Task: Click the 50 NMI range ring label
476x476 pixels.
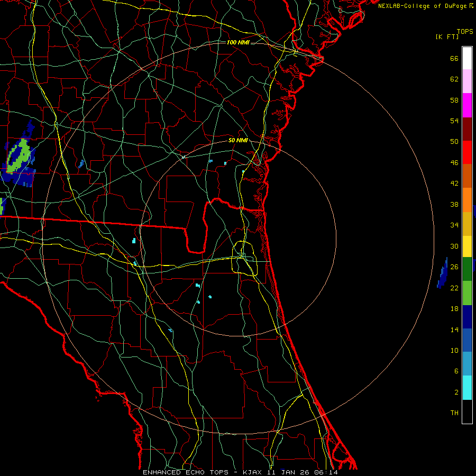Action: 238,140
